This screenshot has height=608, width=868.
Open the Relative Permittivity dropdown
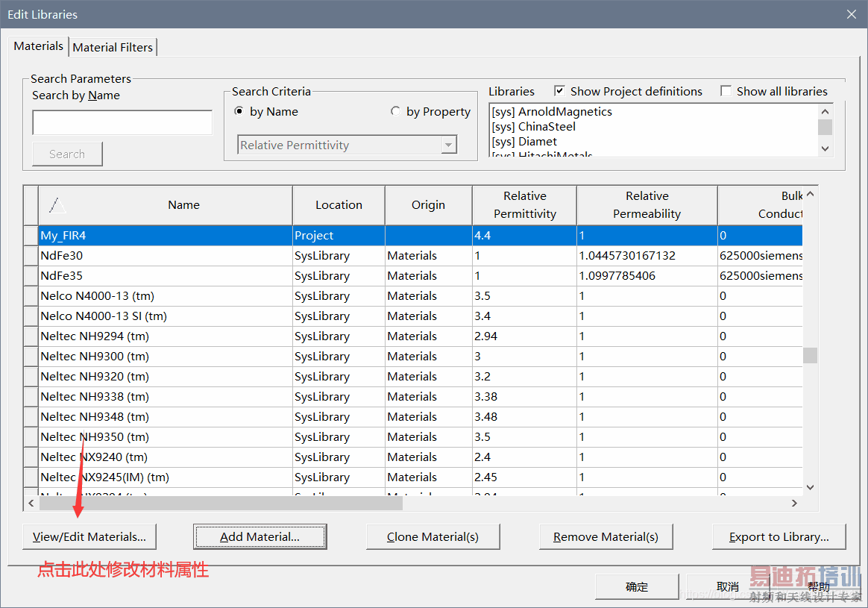pyautogui.click(x=448, y=145)
